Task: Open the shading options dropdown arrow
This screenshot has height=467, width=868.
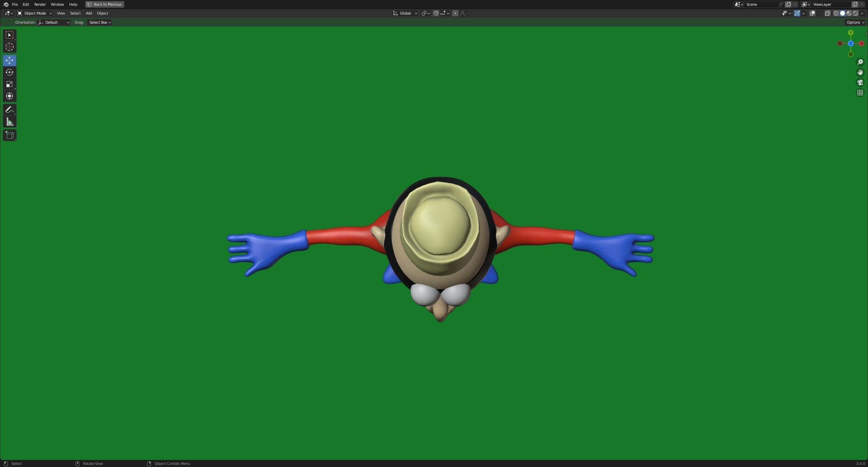Action: pos(862,13)
